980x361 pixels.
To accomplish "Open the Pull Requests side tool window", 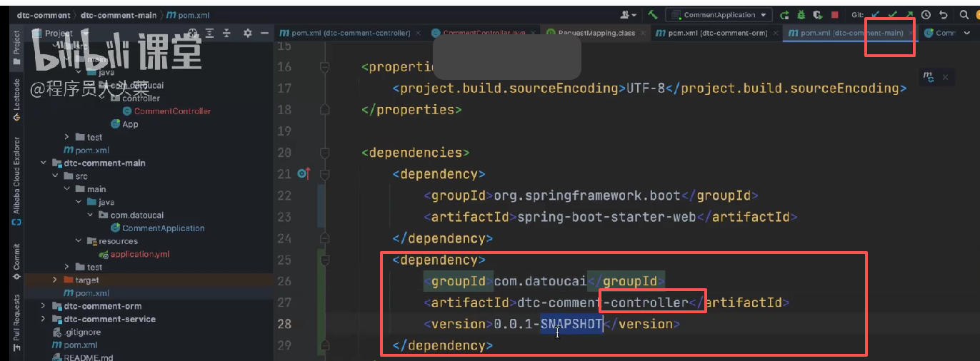I will tap(16, 322).
